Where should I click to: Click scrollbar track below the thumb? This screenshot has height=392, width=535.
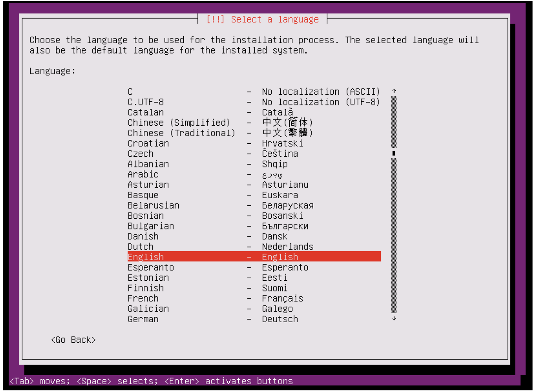(x=394, y=236)
